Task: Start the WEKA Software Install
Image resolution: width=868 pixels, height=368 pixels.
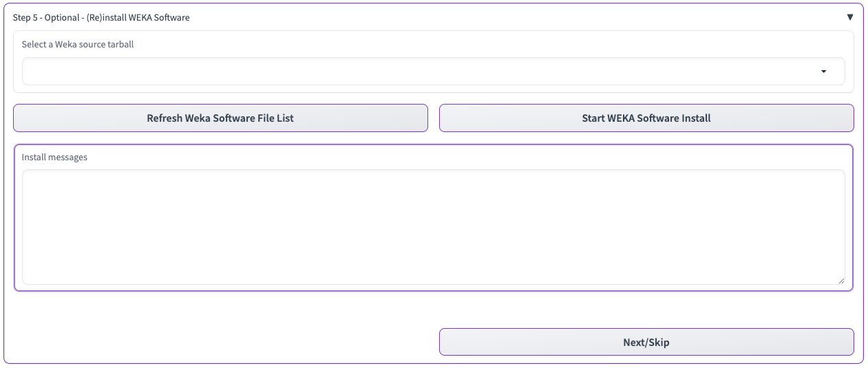Action: [646, 118]
